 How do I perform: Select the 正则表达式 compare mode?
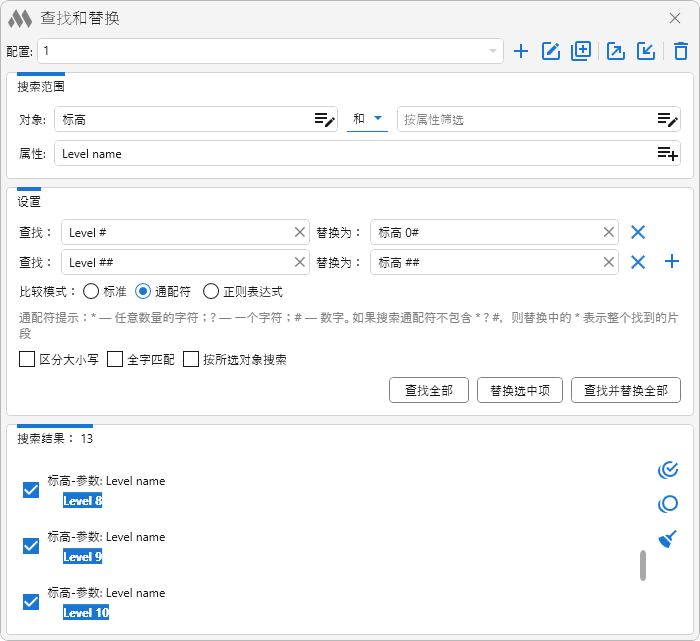pyautogui.click(x=211, y=292)
